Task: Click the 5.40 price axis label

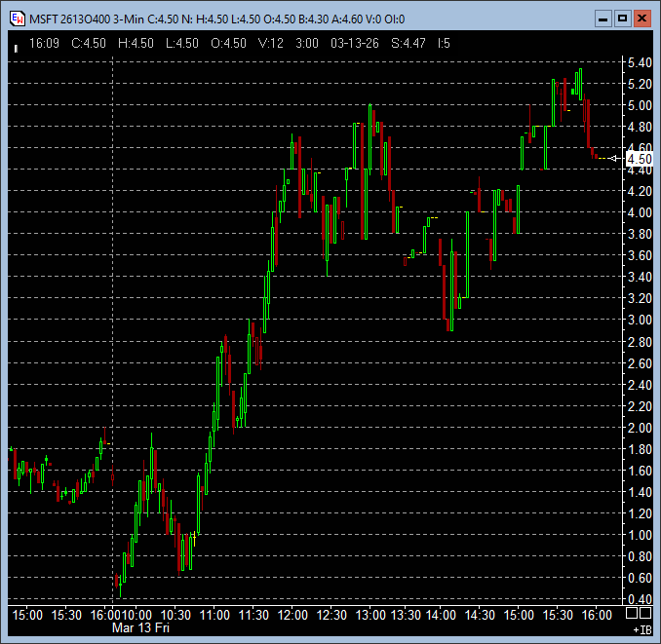Action: tap(639, 62)
